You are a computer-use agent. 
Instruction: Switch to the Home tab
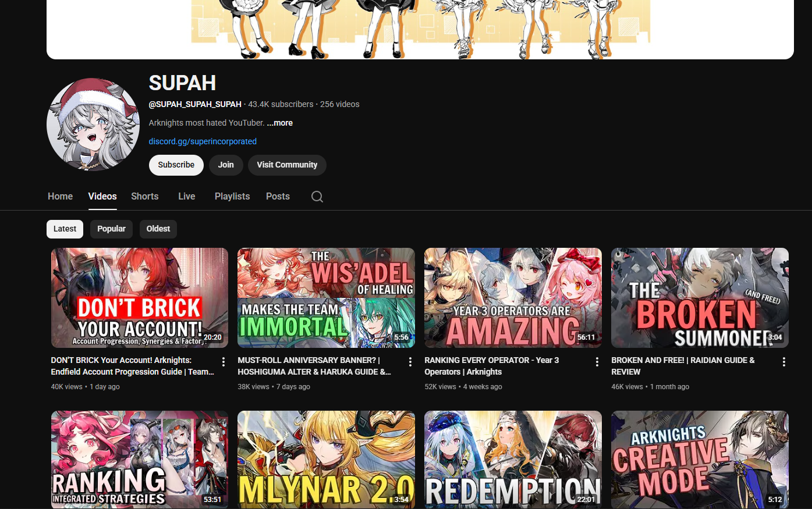[x=61, y=197]
